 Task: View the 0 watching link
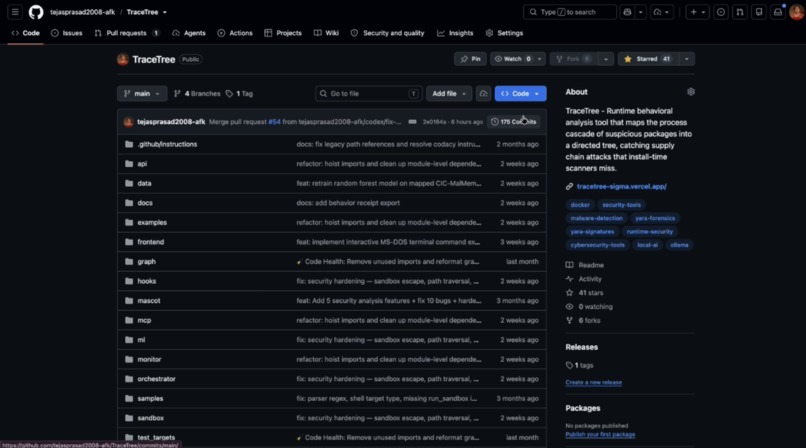(x=590, y=307)
